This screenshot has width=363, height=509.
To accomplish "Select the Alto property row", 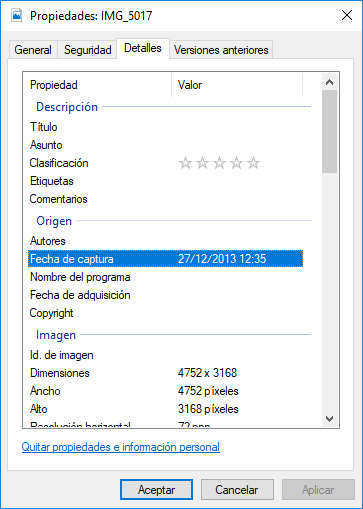I will 166,409.
